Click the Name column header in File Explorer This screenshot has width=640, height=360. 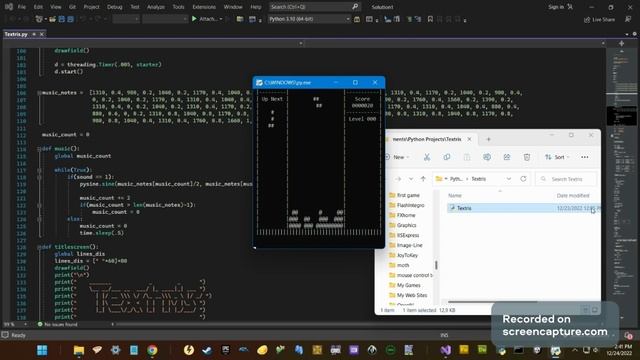click(455, 196)
